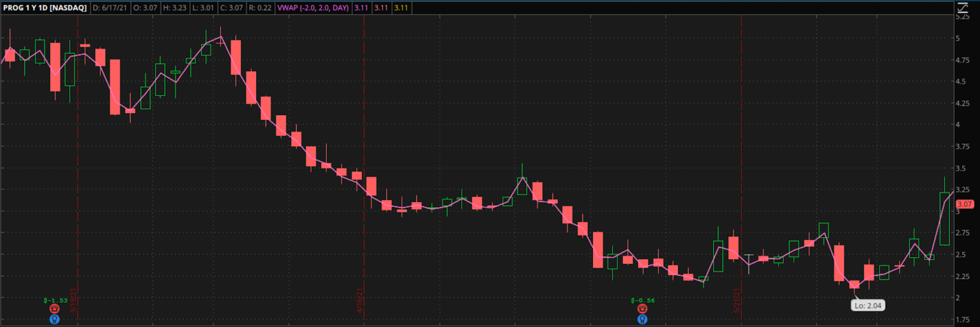The image size is (980, 327).
Task: Click the 5/21/21 expiration date marker
Action: point(737,301)
